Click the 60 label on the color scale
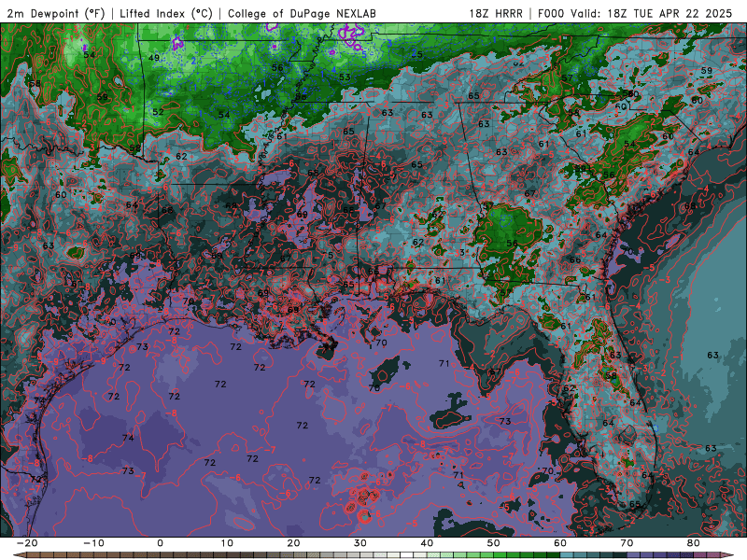The height and width of the screenshot is (560, 747). (560, 543)
